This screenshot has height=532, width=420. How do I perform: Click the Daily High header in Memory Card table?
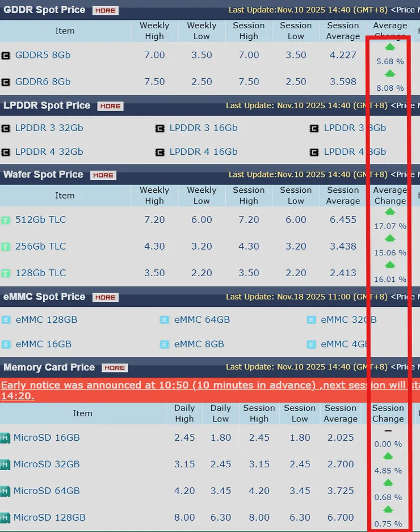tap(184, 413)
